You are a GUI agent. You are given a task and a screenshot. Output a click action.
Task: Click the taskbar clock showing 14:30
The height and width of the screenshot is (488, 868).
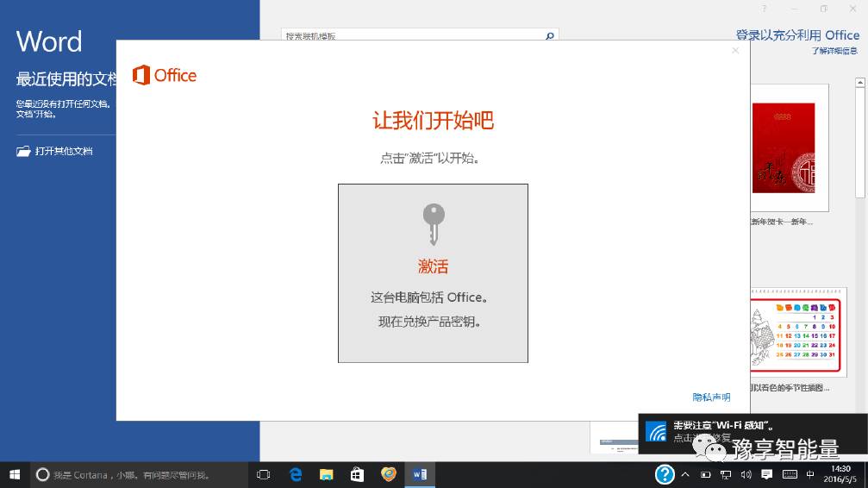pyautogui.click(x=840, y=475)
